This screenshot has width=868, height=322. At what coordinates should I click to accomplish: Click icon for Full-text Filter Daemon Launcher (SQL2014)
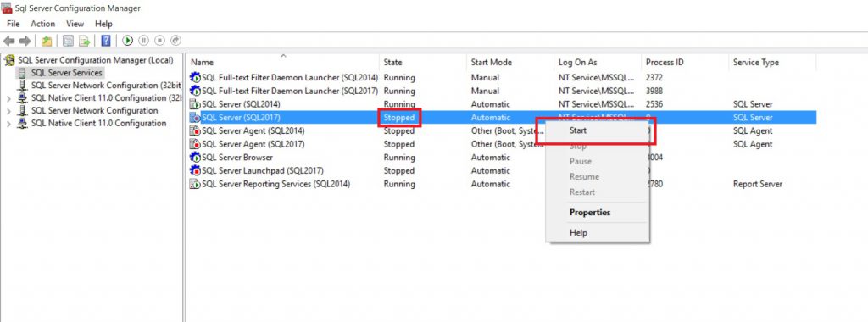[x=195, y=77]
